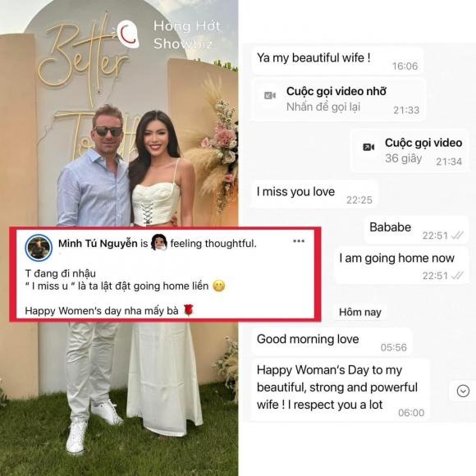Tap the 'Hôm nay' date separator
476x476 pixels.
tap(360, 312)
